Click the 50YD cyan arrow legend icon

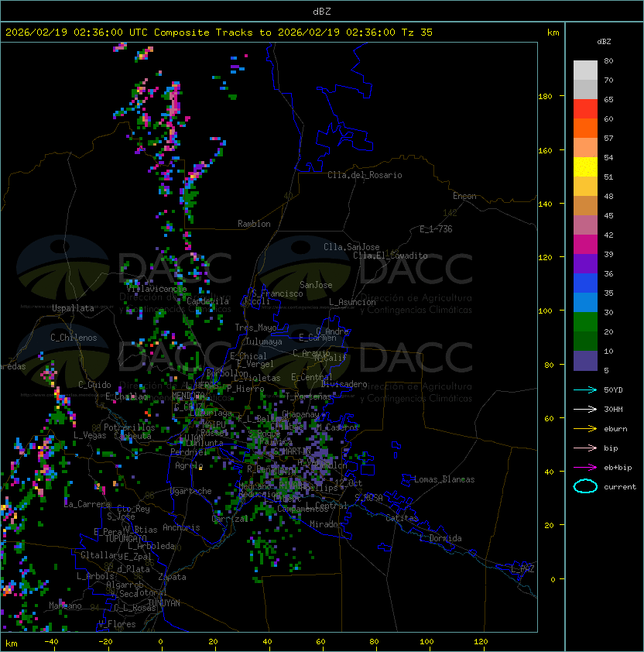(x=585, y=389)
